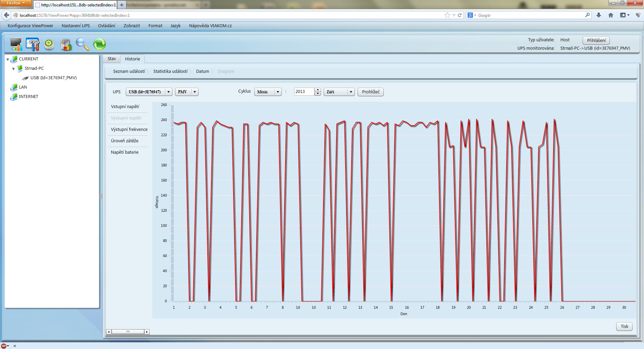Open the Nastavení UPS menu
Screen dimensions: 644x349
(75, 26)
